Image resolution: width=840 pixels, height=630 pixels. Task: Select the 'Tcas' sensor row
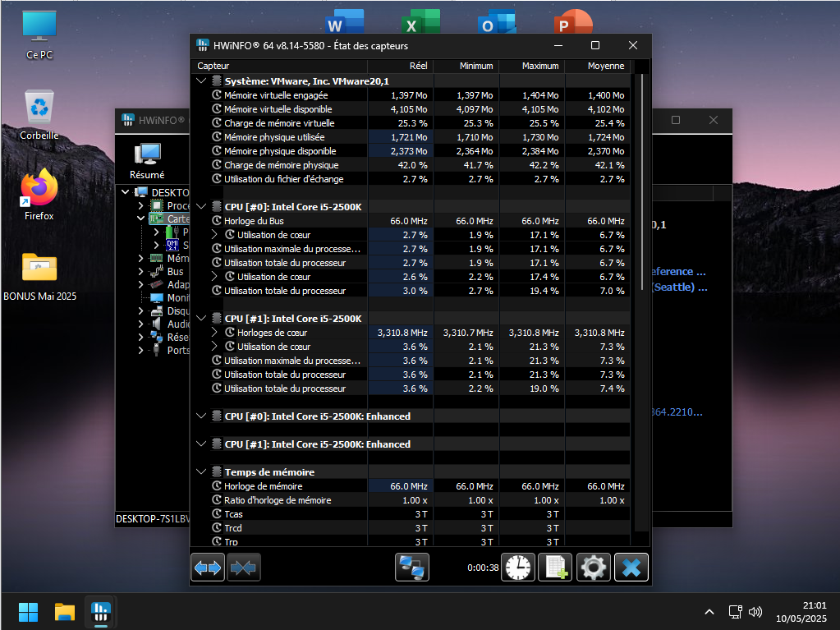tap(411, 513)
